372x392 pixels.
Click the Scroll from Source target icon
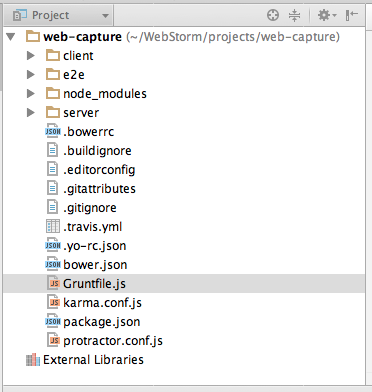click(273, 15)
